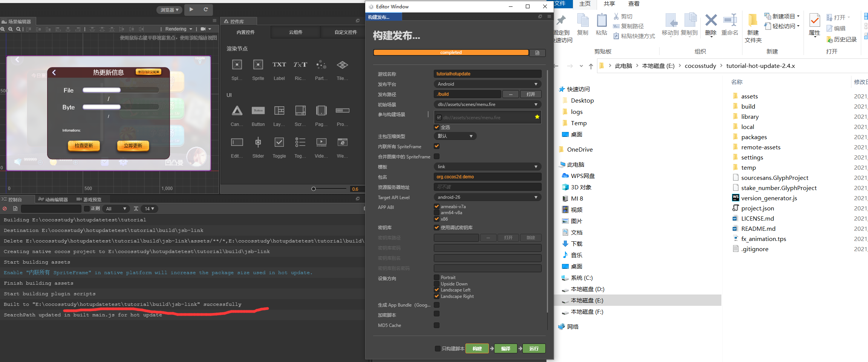Enable the 只构建脚本 checkbox
868x362 pixels.
(x=438, y=349)
